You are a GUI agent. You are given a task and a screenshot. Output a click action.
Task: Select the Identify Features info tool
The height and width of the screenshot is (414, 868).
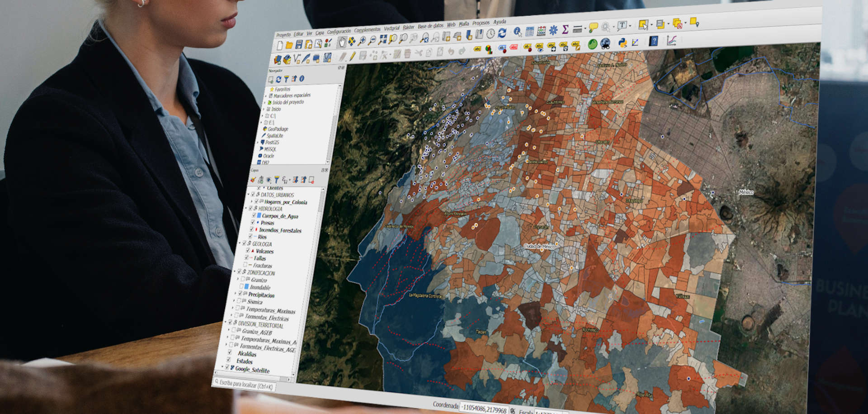tap(518, 31)
